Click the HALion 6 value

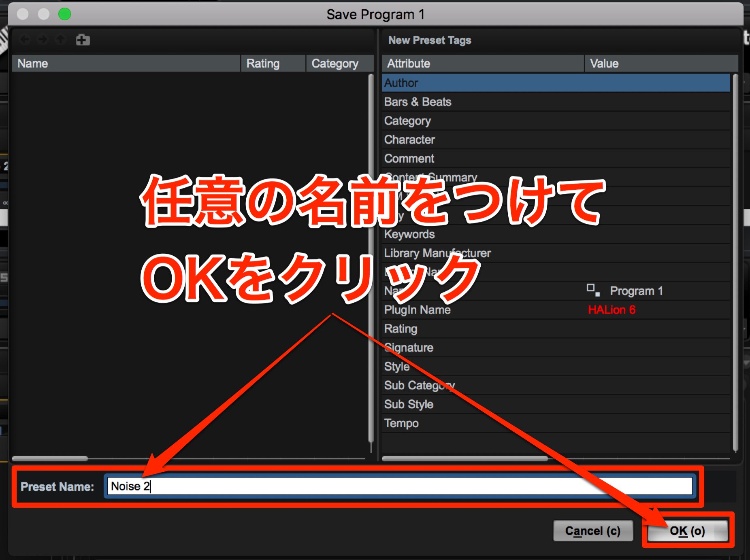[x=612, y=310]
